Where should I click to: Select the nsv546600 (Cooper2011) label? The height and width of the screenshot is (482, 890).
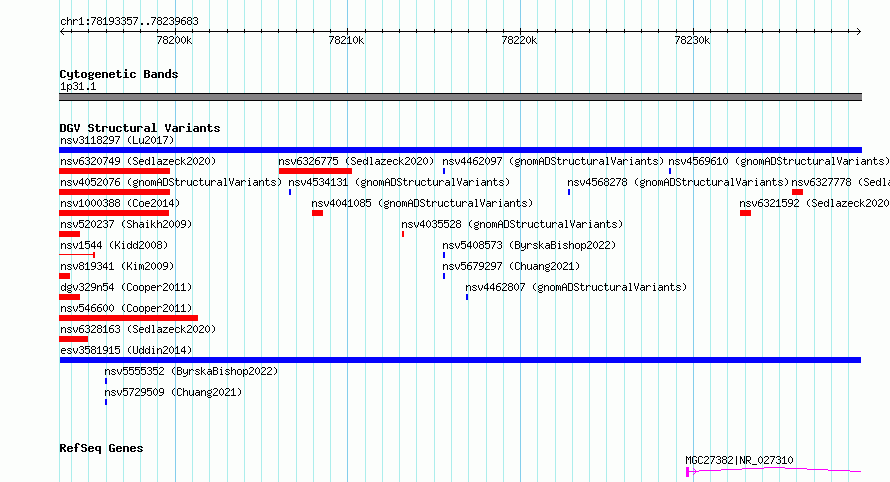click(126, 308)
